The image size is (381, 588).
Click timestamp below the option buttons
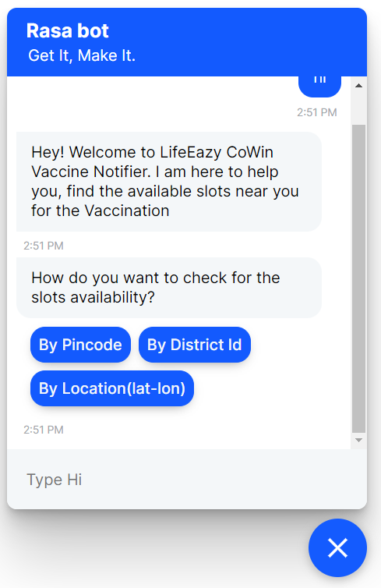click(44, 430)
